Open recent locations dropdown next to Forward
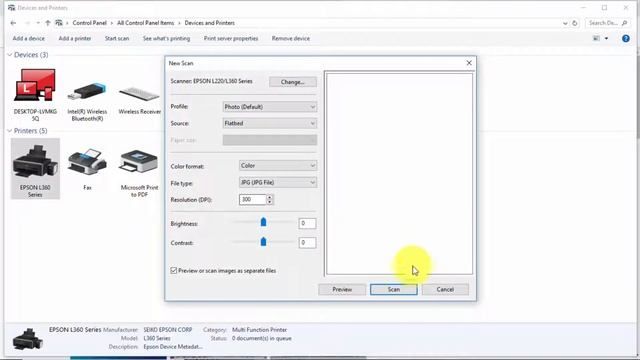This screenshot has width=640, height=360. click(x=38, y=23)
